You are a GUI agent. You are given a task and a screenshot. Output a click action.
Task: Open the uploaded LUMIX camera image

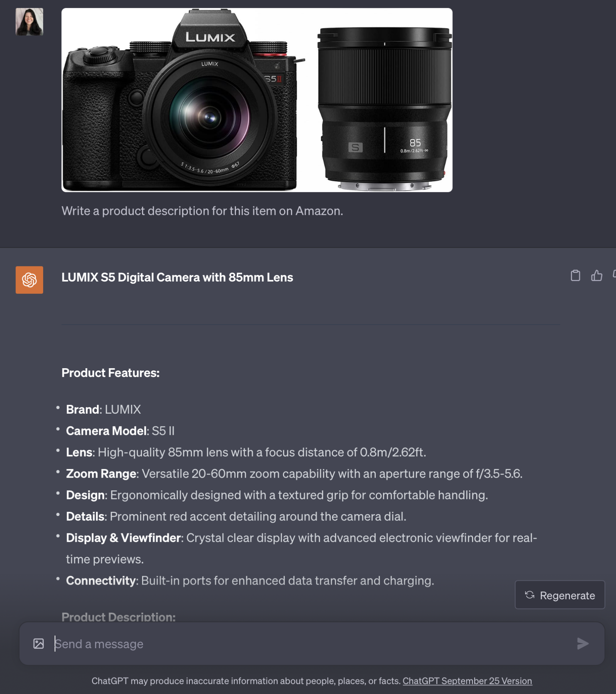click(257, 100)
